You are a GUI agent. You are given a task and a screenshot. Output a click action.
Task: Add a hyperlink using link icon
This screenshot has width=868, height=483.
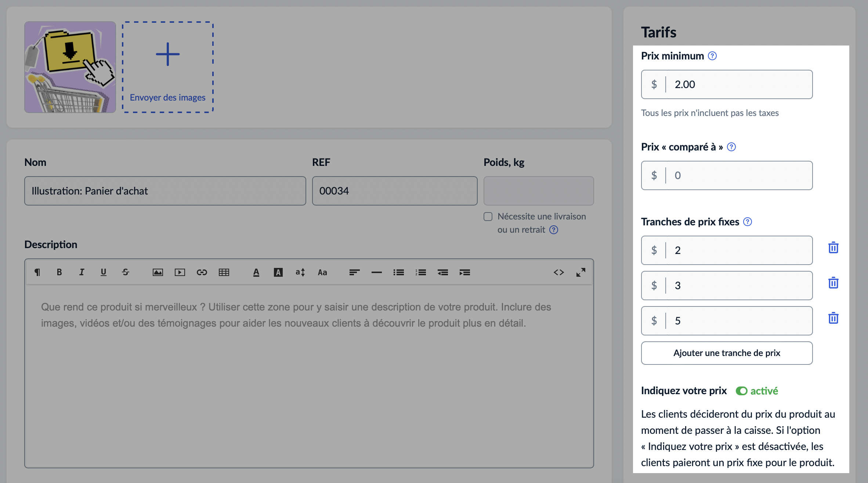[202, 272]
